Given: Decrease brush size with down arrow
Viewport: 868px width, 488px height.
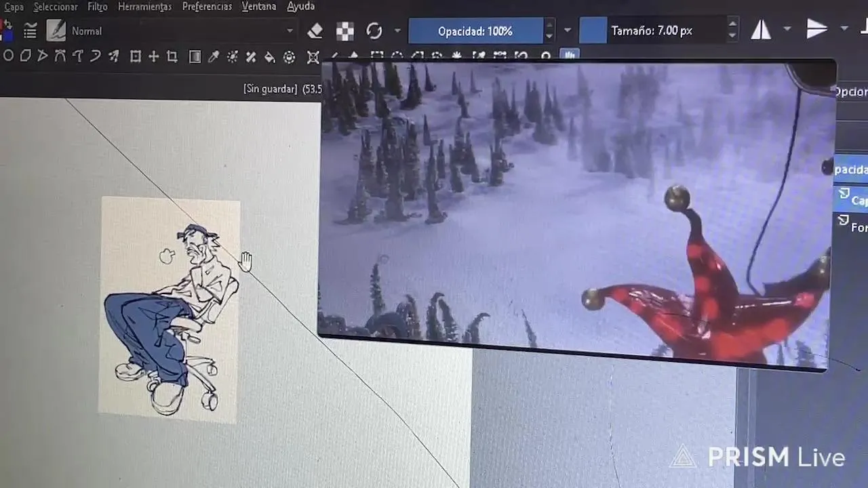Looking at the screenshot, I should [x=732, y=36].
